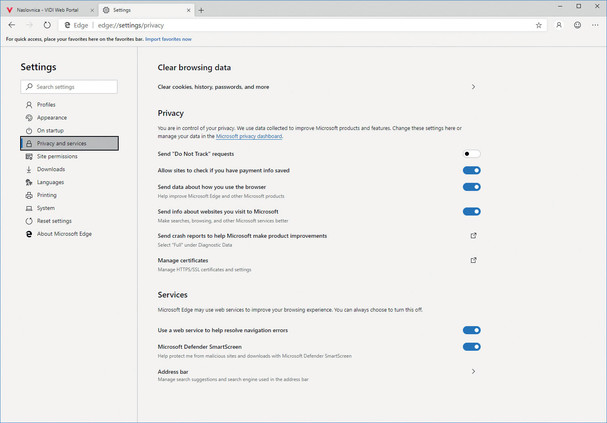Click the browser forward arrow
Screen dimensions: 607x423
coord(29,25)
